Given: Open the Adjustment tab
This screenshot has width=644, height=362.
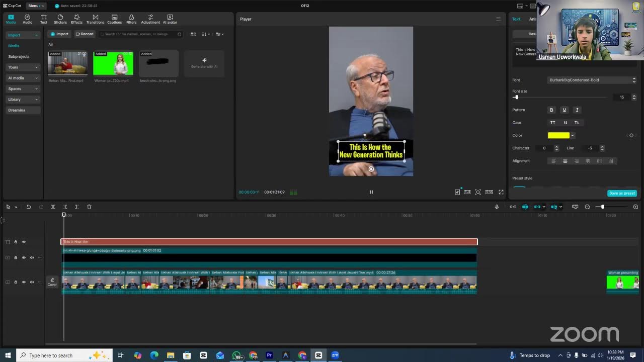Looking at the screenshot, I should (150, 19).
